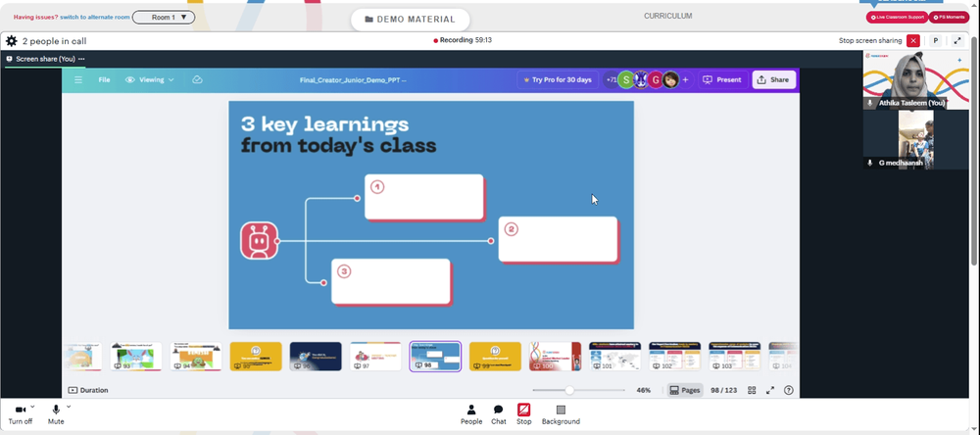Select slide thumbnail 97
Screen dimensions: 980x435
click(375, 357)
